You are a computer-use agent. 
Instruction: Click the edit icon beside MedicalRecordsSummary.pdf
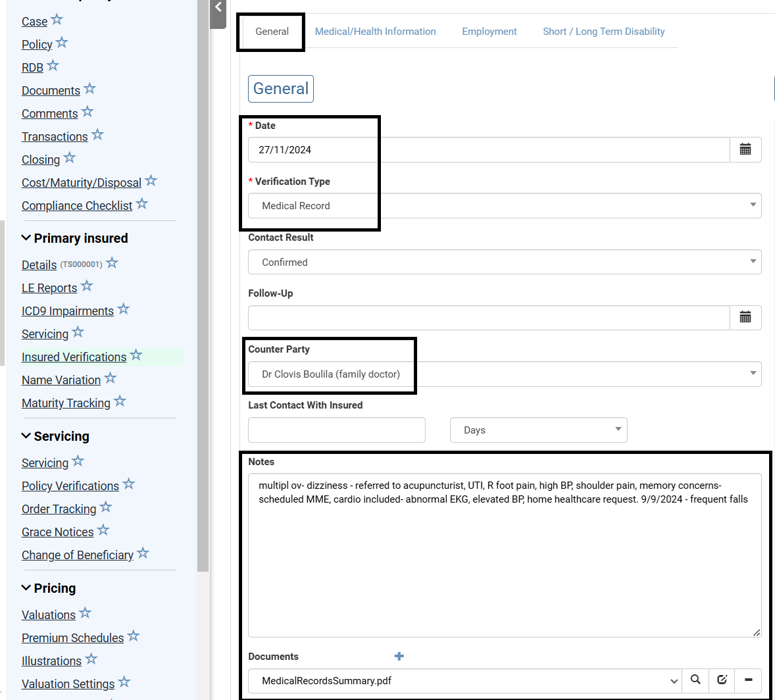[722, 680]
